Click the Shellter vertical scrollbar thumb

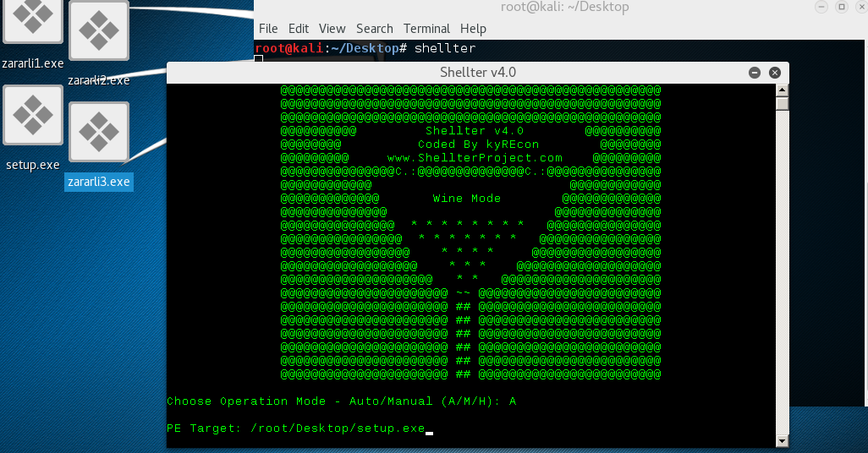[x=782, y=104]
